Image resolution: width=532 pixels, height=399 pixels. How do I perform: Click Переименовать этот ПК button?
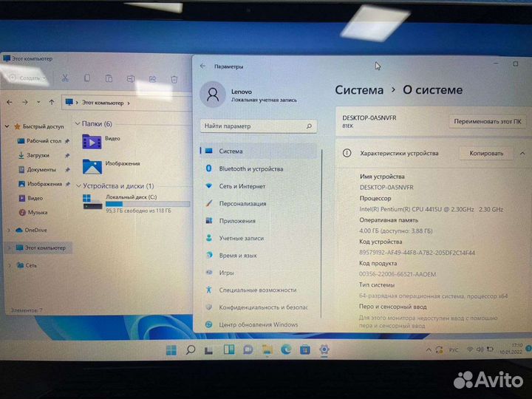tap(488, 121)
